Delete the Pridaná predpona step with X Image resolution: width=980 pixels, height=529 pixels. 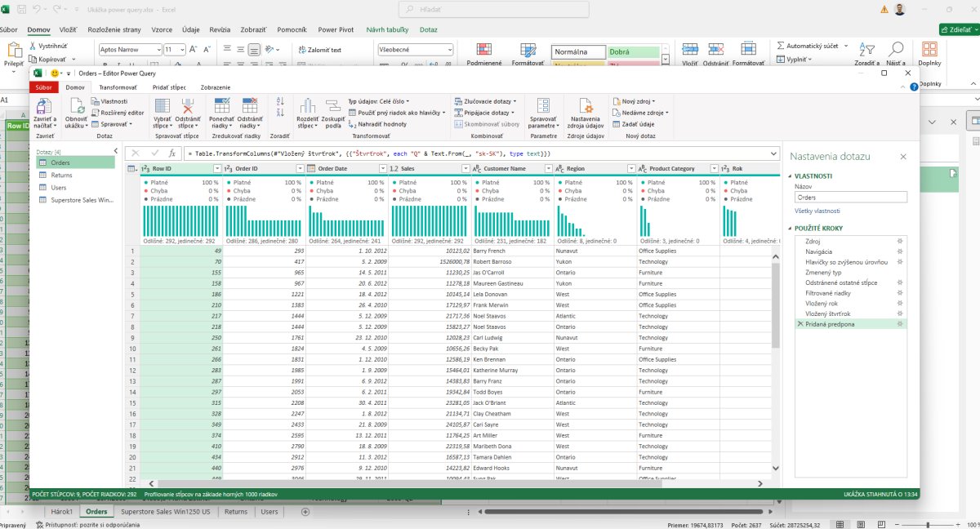800,324
